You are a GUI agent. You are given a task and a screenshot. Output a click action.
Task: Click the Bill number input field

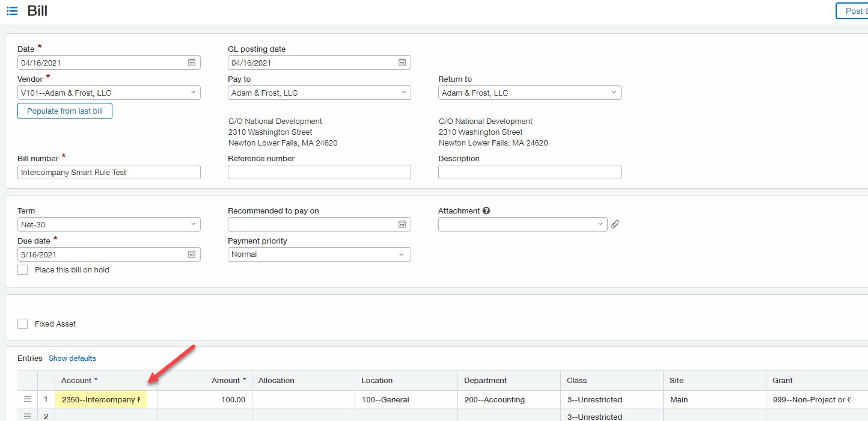(x=109, y=173)
